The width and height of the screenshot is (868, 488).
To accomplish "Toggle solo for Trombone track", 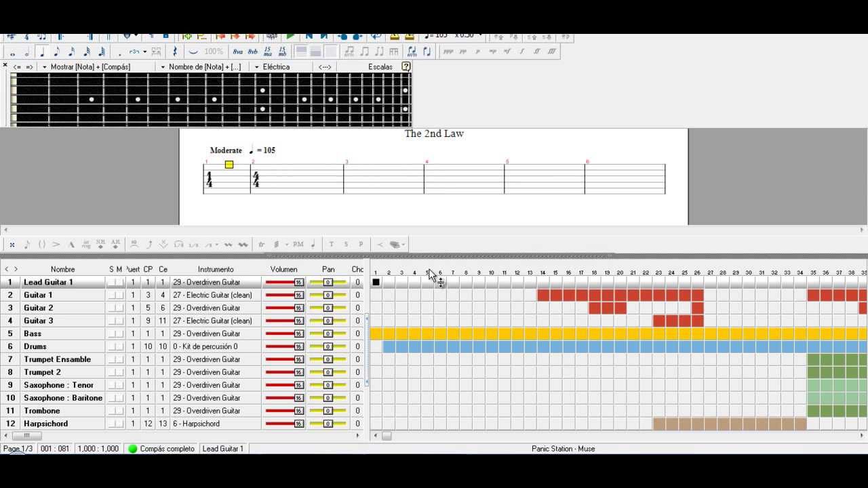I will [x=111, y=411].
